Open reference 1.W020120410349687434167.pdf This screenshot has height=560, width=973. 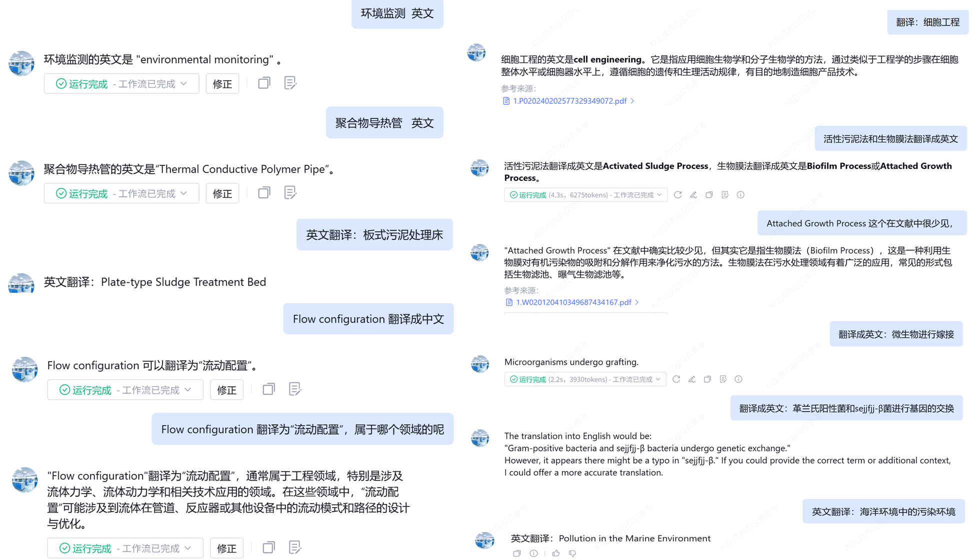(572, 302)
